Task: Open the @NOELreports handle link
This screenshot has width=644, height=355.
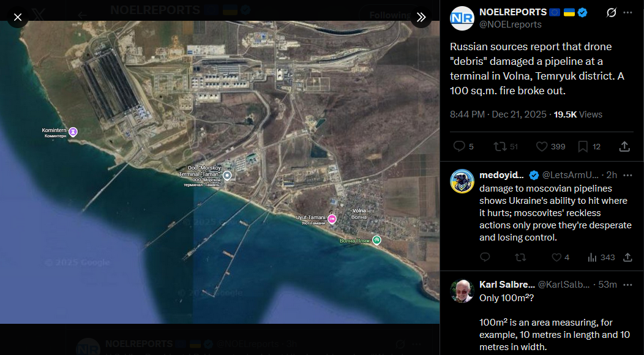Action: pyautogui.click(x=511, y=24)
